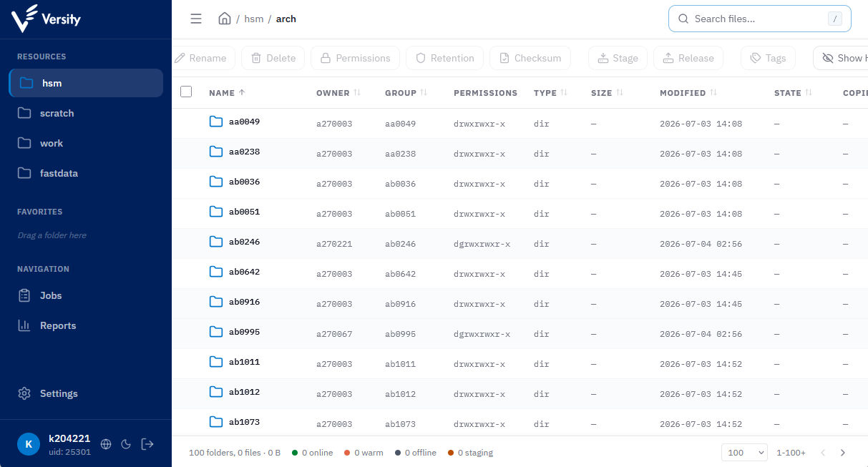Screen dimensions: 868x467
Task: Click the folder icon for ab0051
Action: pyautogui.click(x=216, y=212)
